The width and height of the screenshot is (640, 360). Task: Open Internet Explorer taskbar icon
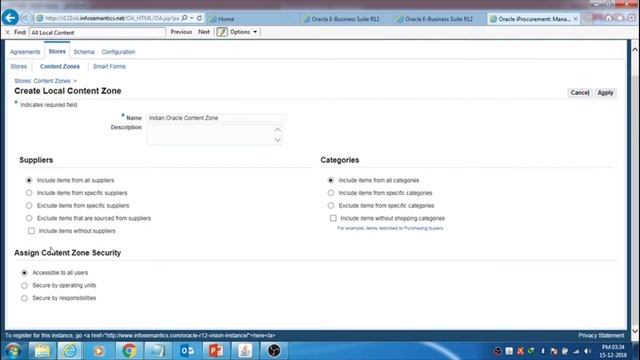[70, 351]
